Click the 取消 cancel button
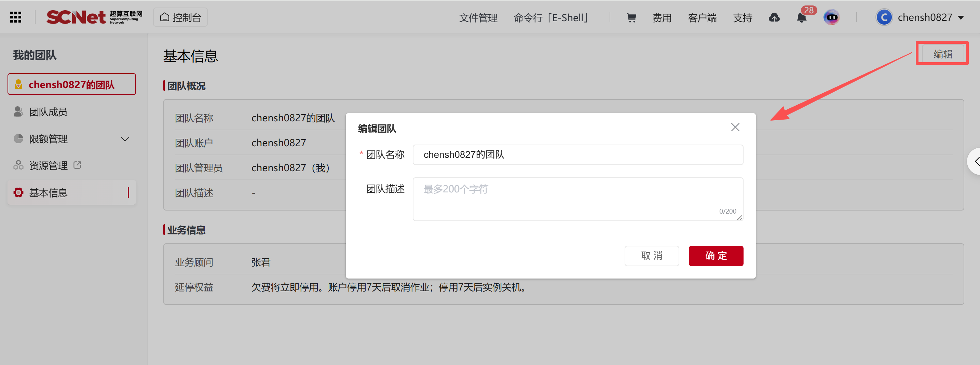 click(x=651, y=255)
